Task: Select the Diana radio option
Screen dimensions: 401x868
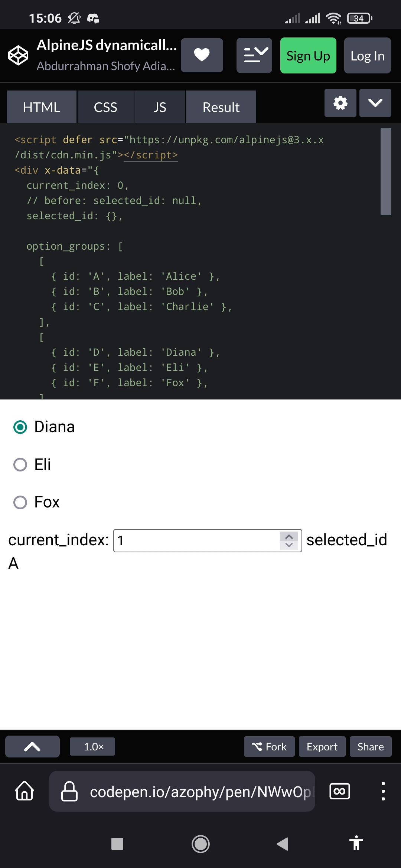Action: click(21, 427)
